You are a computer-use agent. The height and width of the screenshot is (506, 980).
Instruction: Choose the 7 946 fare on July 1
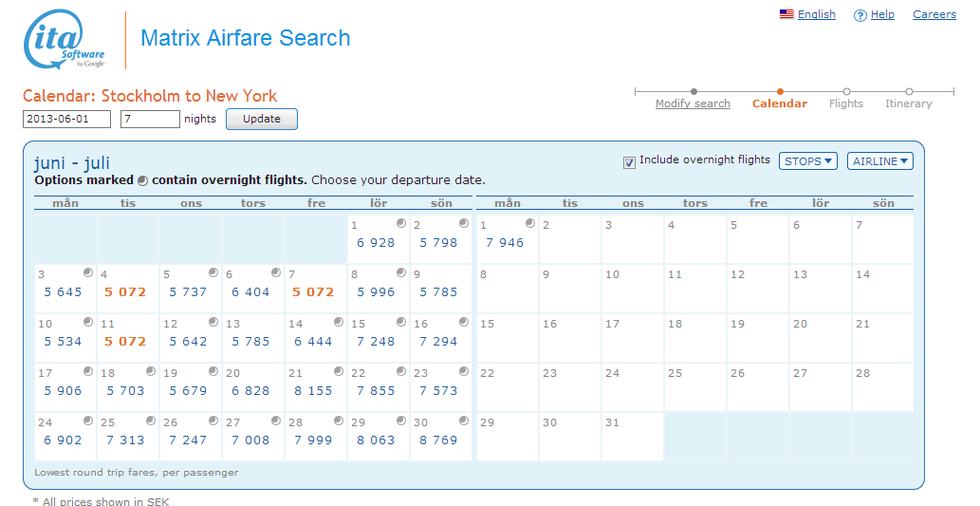[505, 243]
